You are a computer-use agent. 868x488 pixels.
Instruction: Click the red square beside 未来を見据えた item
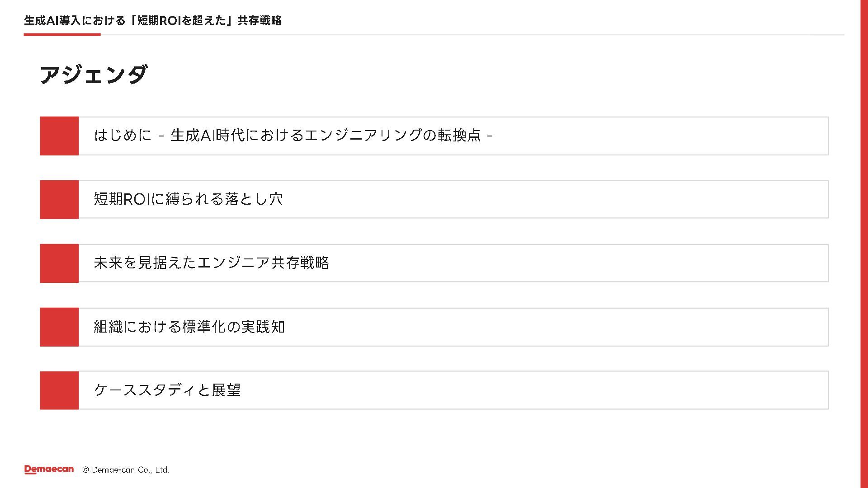(59, 263)
